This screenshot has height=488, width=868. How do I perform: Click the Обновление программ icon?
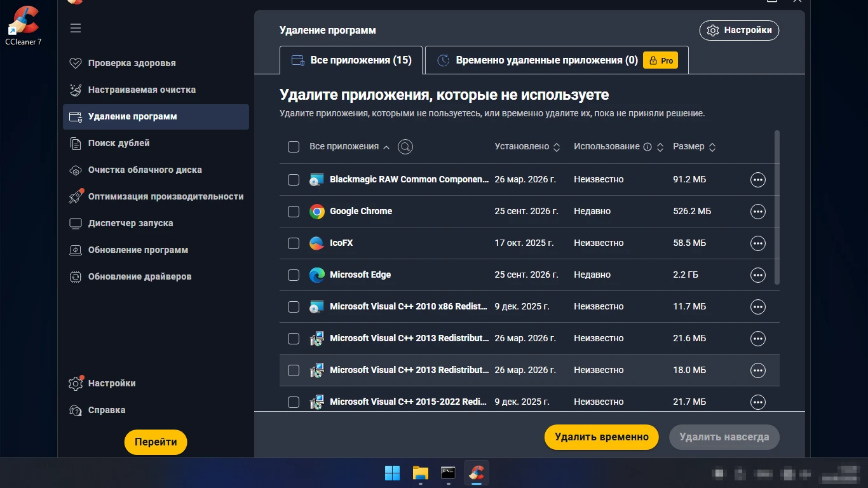(76, 250)
